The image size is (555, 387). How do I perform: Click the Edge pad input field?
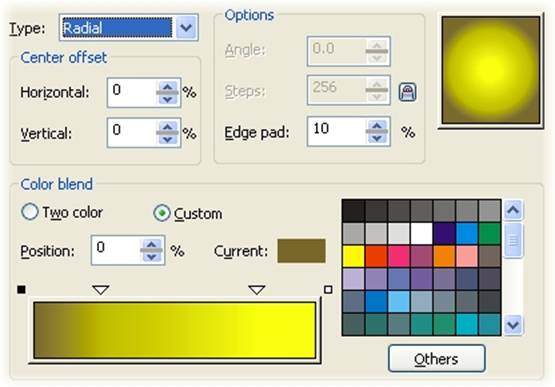pyautogui.click(x=336, y=131)
